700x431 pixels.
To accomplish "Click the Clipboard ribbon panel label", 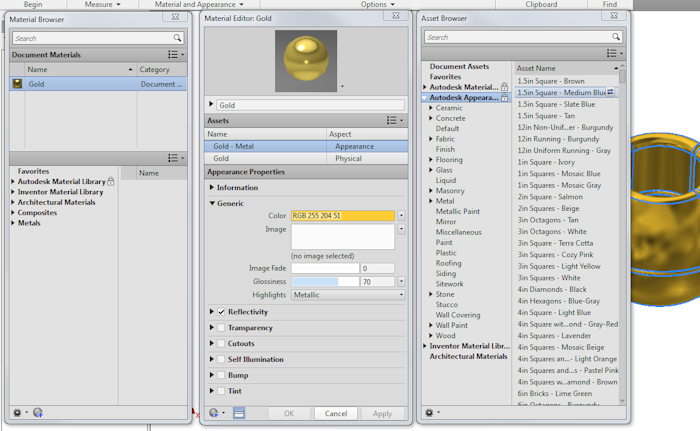I will 541,4.
